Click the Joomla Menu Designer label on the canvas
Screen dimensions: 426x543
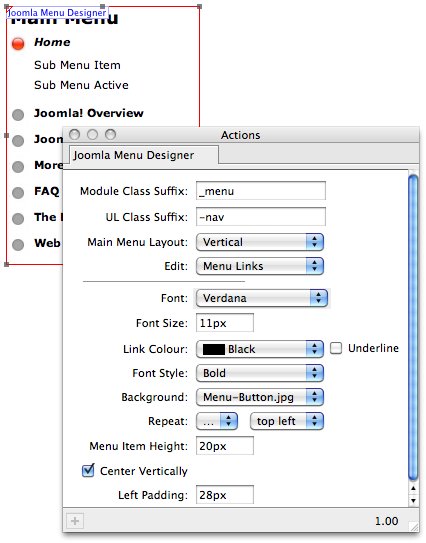tap(57, 13)
